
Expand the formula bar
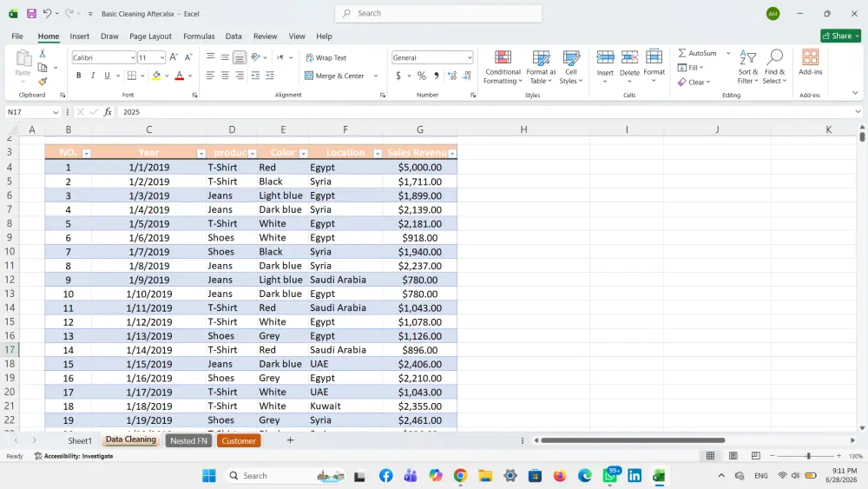[858, 112]
